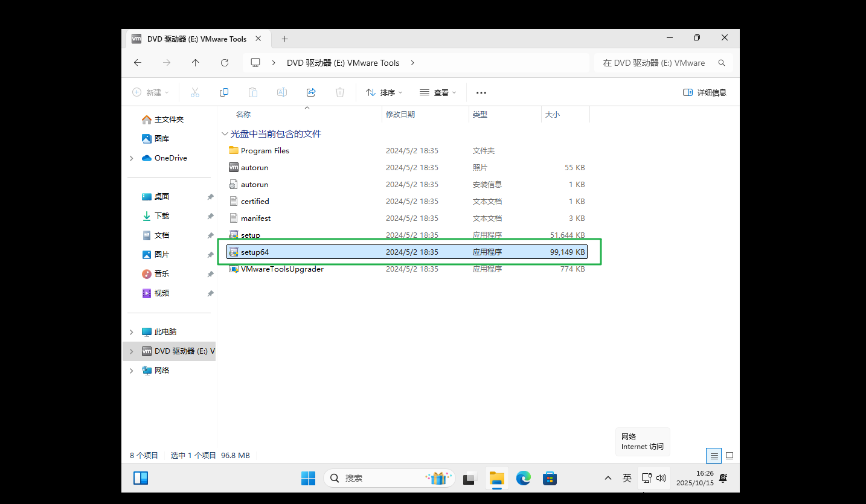Click the network icon in system tray
This screenshot has width=866, height=504.
point(646,478)
